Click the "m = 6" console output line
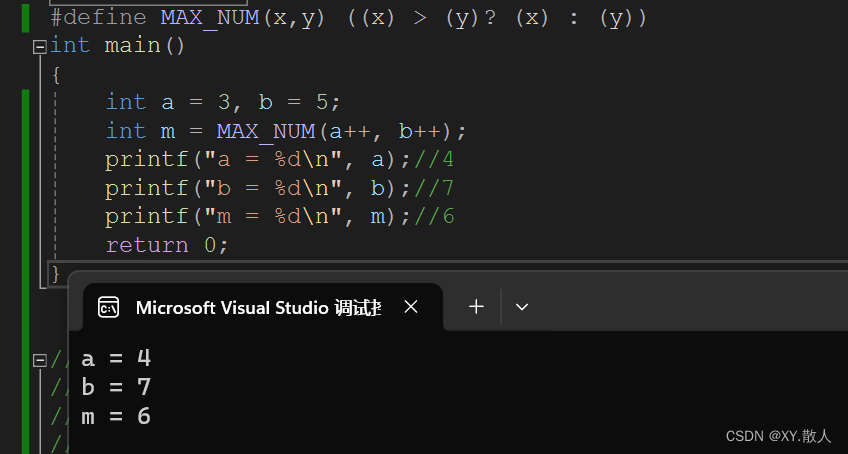This screenshot has width=848, height=454. point(116,416)
